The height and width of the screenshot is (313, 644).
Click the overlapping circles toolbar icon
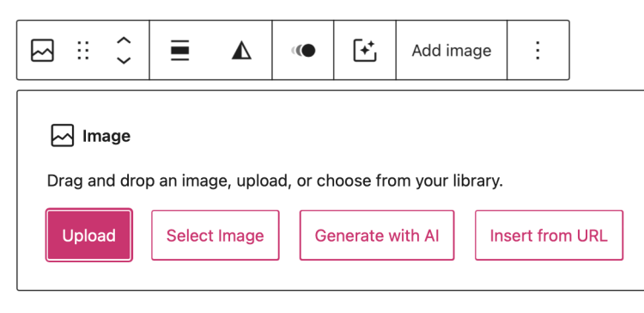[x=303, y=50]
